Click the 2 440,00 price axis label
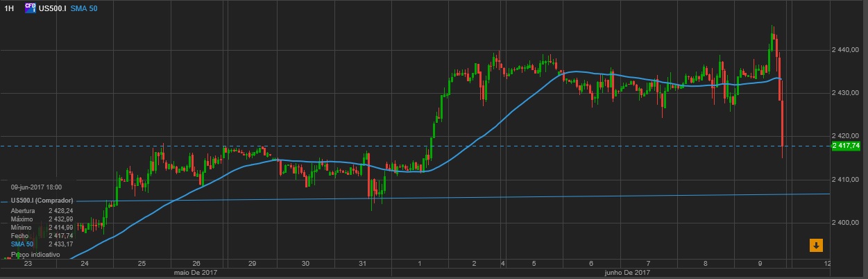The height and width of the screenshot is (279, 868). [x=846, y=50]
